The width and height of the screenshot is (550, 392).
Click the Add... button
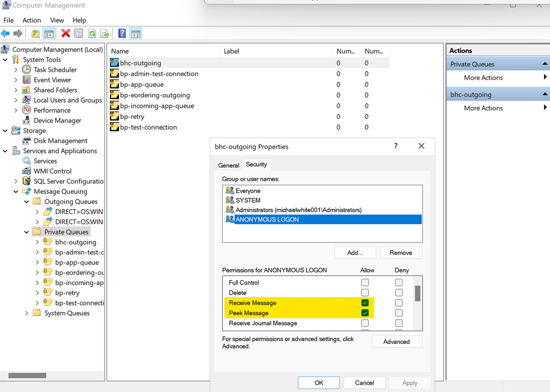355,253
